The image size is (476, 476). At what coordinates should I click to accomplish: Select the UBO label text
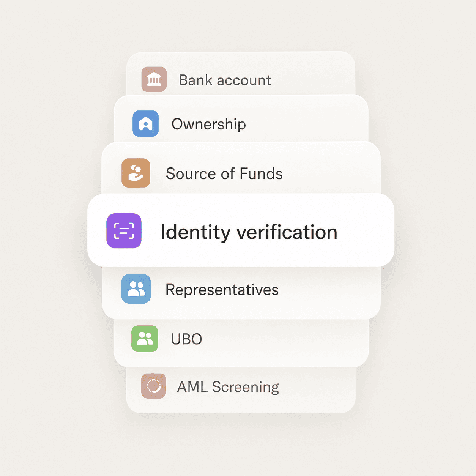186,339
